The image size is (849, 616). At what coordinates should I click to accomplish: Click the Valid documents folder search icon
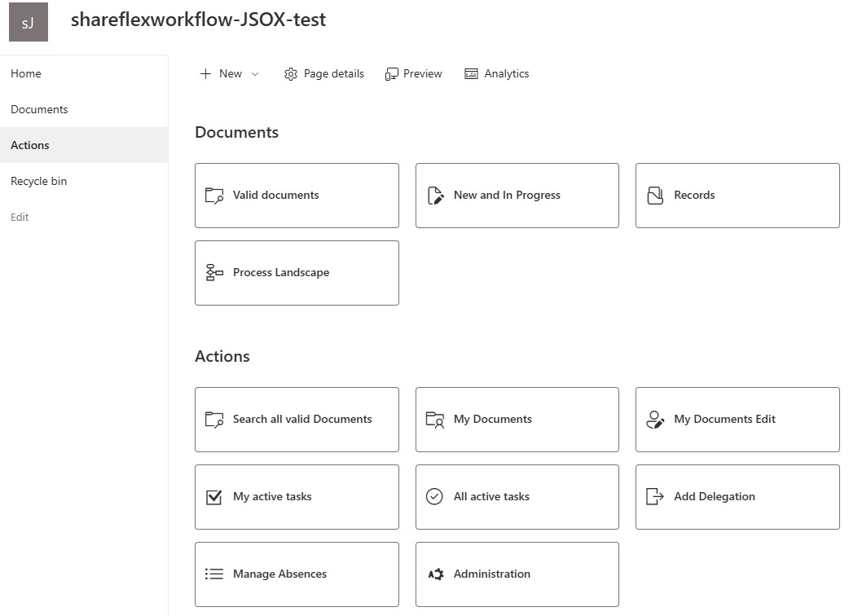pos(214,196)
